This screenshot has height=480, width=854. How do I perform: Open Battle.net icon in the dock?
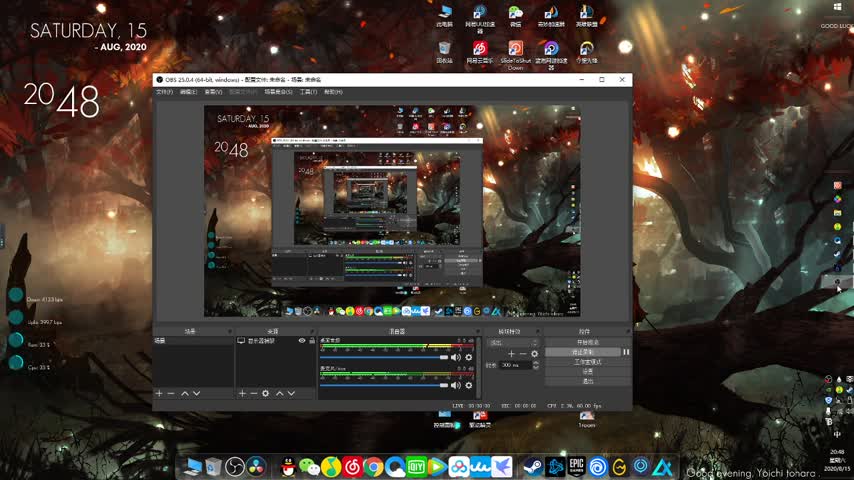(555, 467)
